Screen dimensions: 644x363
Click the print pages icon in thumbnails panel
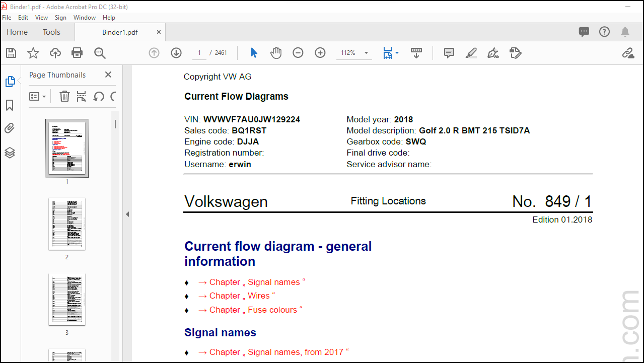coord(82,96)
